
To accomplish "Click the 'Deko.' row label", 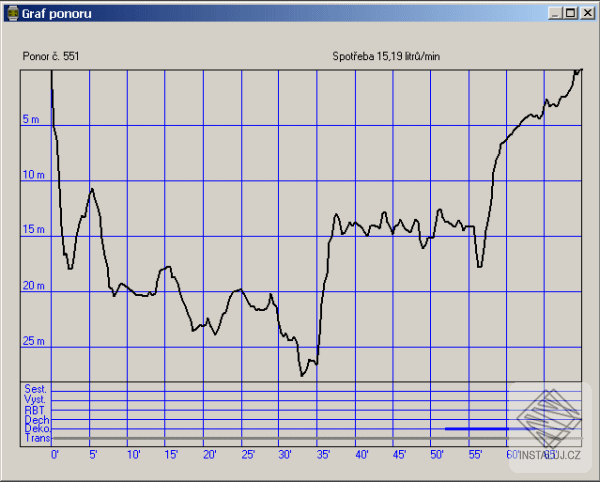I will pyautogui.click(x=37, y=428).
